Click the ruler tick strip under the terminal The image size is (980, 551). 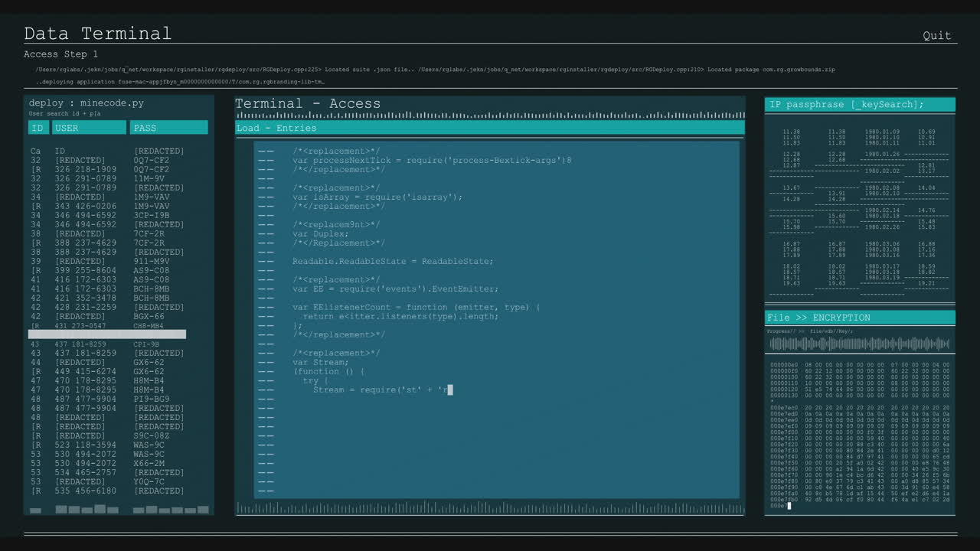click(x=489, y=508)
